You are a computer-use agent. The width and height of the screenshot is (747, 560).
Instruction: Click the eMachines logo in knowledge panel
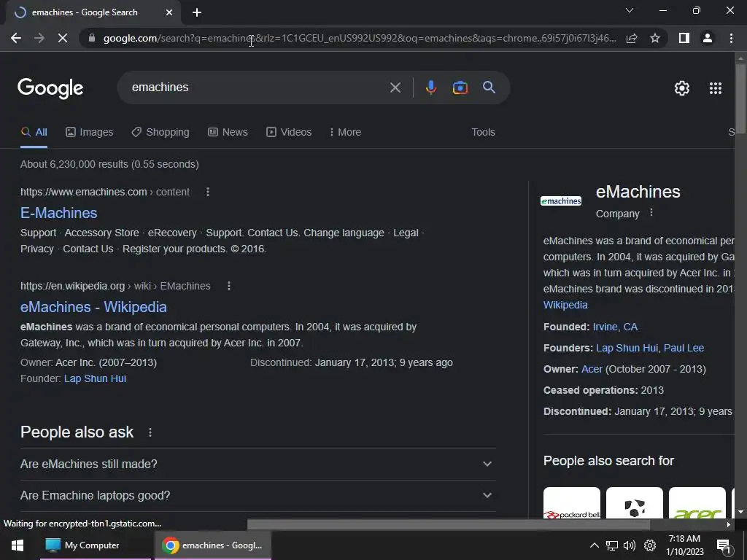point(561,201)
